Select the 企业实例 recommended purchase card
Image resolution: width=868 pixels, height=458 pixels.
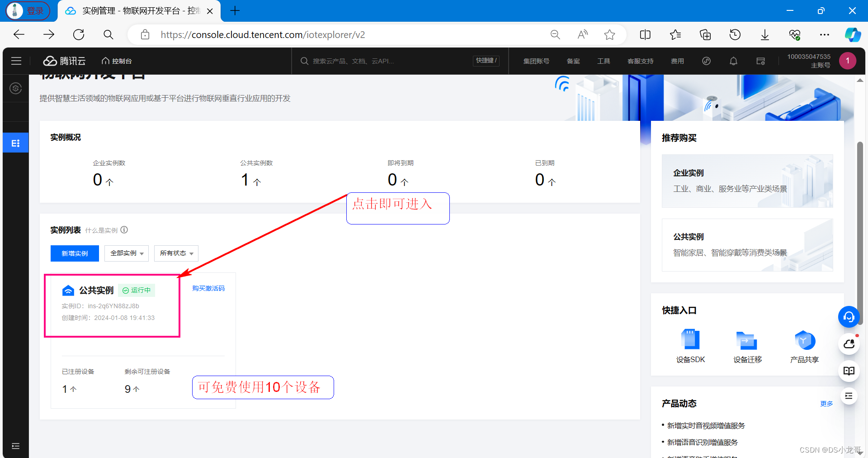(x=747, y=181)
